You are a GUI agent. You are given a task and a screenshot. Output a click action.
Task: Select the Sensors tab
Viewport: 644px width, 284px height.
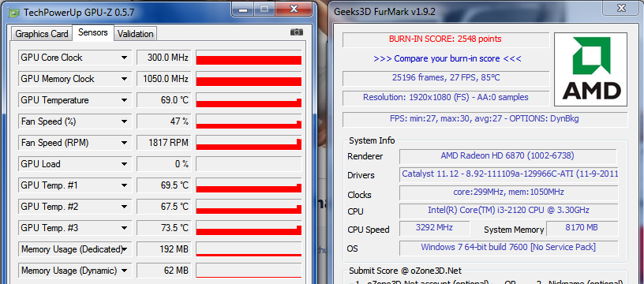pyautogui.click(x=93, y=32)
